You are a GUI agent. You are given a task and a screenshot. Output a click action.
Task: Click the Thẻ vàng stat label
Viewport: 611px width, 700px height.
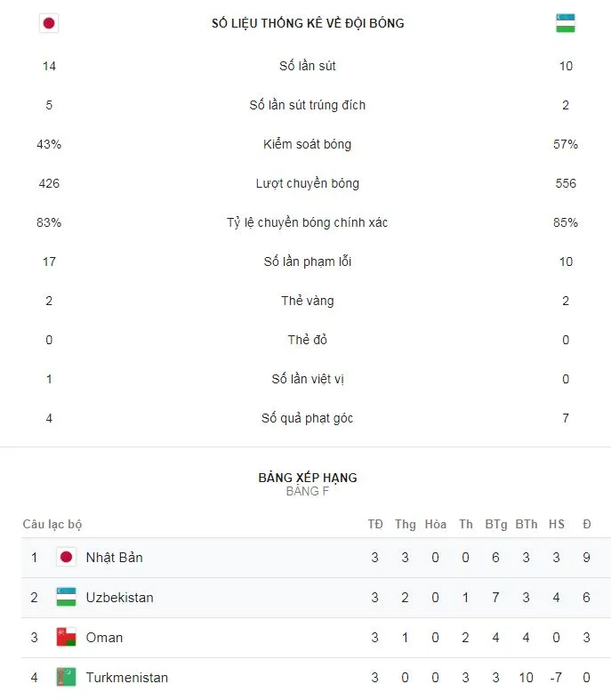point(308,301)
